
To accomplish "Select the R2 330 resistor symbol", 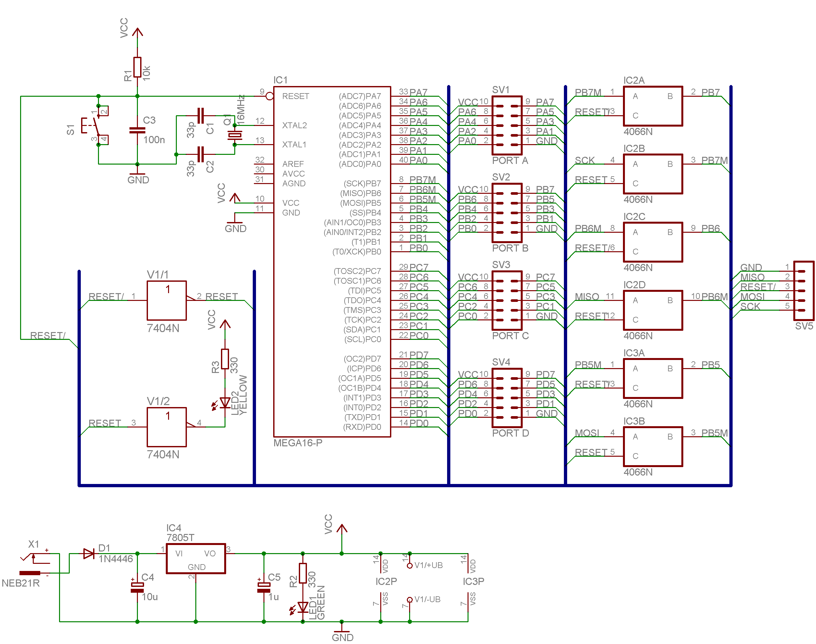I will [302, 573].
